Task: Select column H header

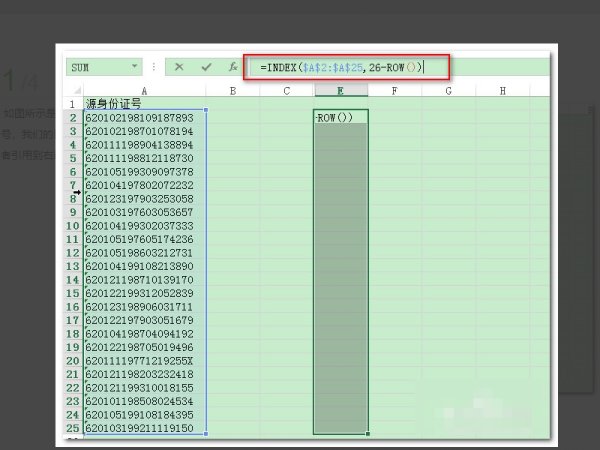Action: (502, 91)
